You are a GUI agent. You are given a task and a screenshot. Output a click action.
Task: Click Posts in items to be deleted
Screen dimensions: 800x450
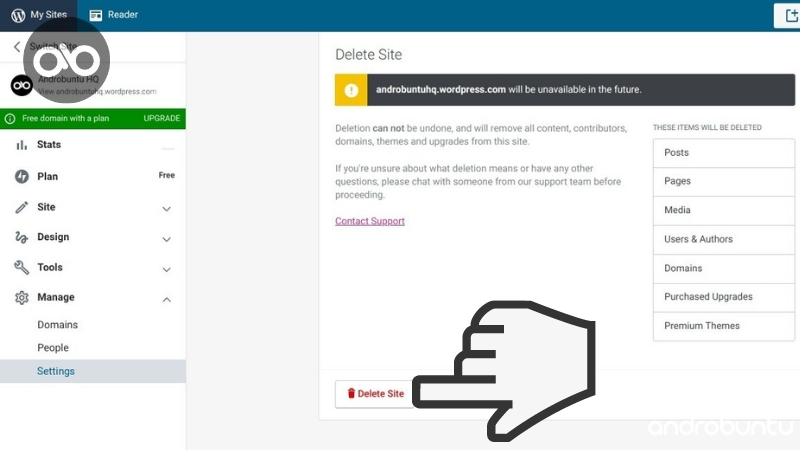723,153
